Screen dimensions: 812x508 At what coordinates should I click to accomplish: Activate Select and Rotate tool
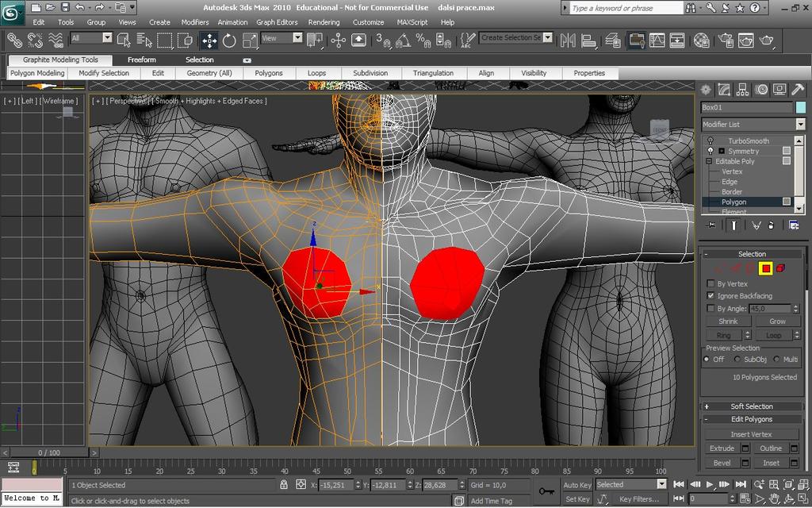pyautogui.click(x=229, y=40)
